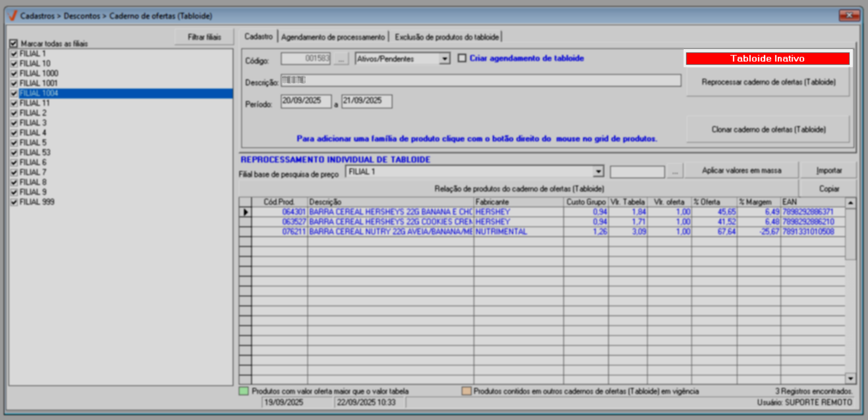
Task: Click the Descrição text input field
Action: click(x=480, y=81)
